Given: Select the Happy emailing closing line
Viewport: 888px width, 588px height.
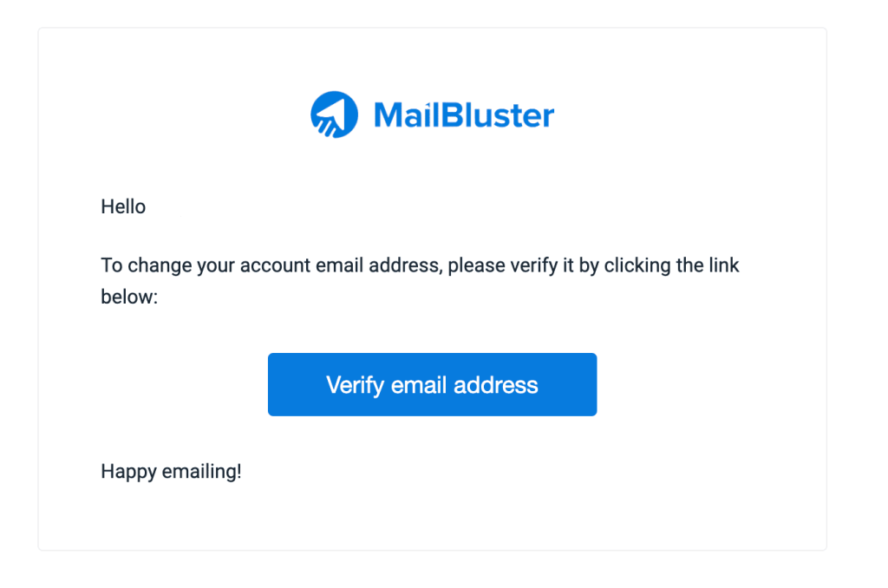Looking at the screenshot, I should (171, 471).
